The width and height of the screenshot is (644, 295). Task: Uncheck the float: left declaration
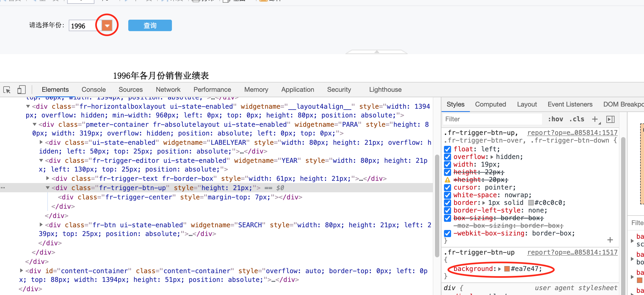(x=447, y=149)
